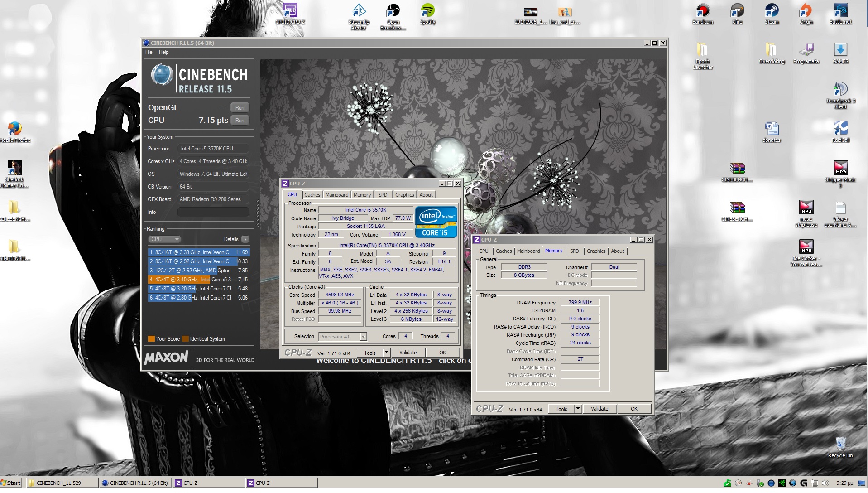Viewport: 868px width, 493px height.
Task: Switch to the Memory tab in the CPU tab window
Action: click(x=362, y=195)
